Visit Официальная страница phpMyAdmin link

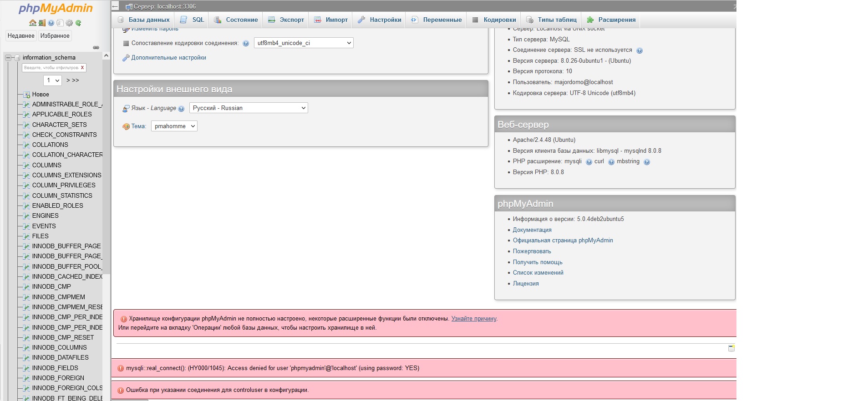point(563,241)
